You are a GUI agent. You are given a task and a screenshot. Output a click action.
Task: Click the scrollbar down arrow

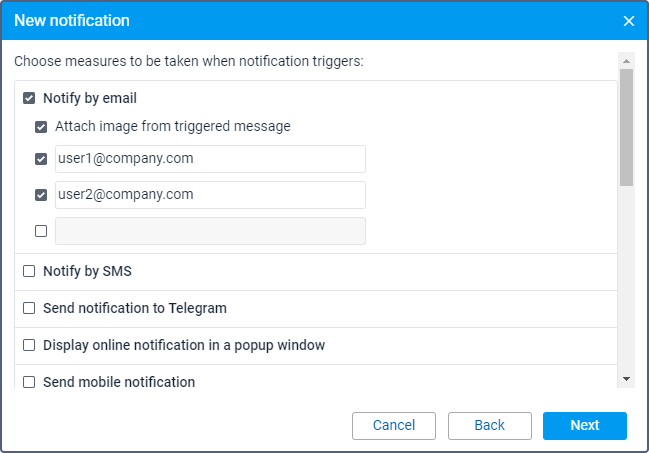pos(626,379)
